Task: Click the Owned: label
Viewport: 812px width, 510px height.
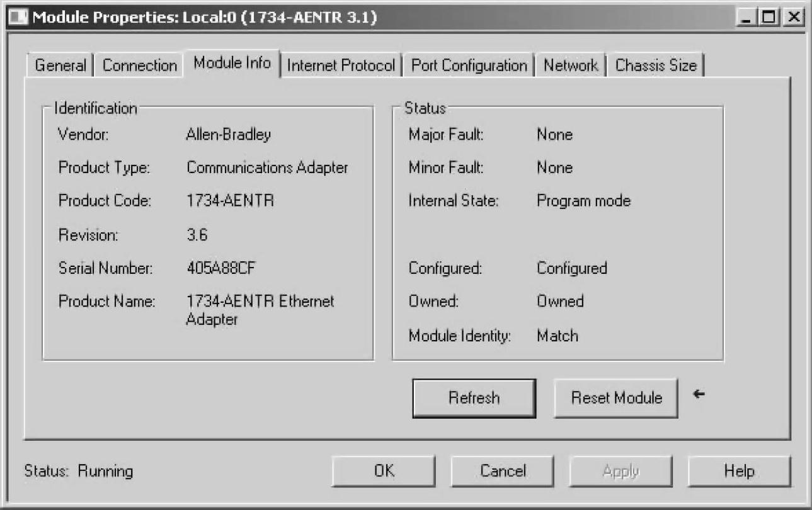Action: (x=433, y=302)
